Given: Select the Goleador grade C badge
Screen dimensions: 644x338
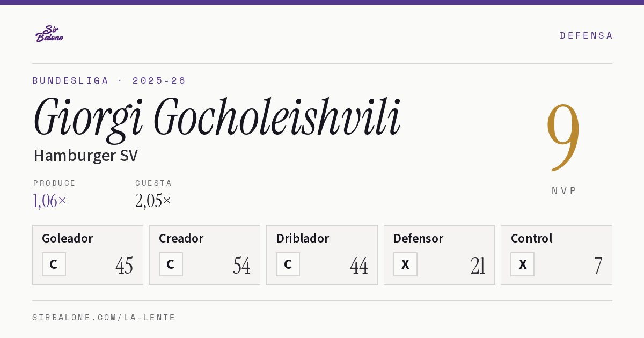Looking at the screenshot, I should coord(54,264).
